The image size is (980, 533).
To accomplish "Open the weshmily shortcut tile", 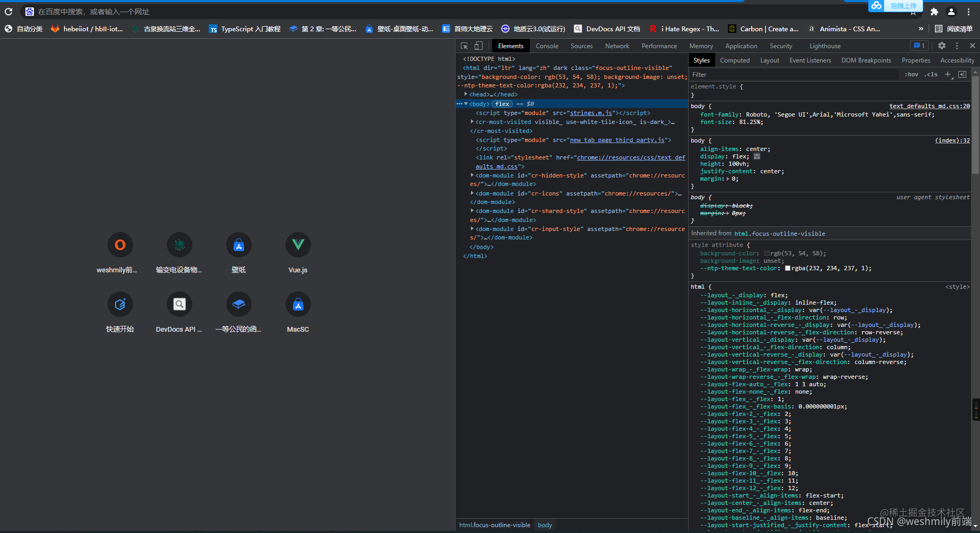I will [x=120, y=253].
